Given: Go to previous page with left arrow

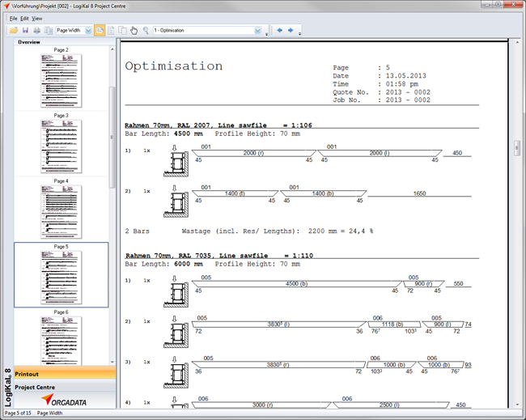Looking at the screenshot, I should click(x=279, y=30).
